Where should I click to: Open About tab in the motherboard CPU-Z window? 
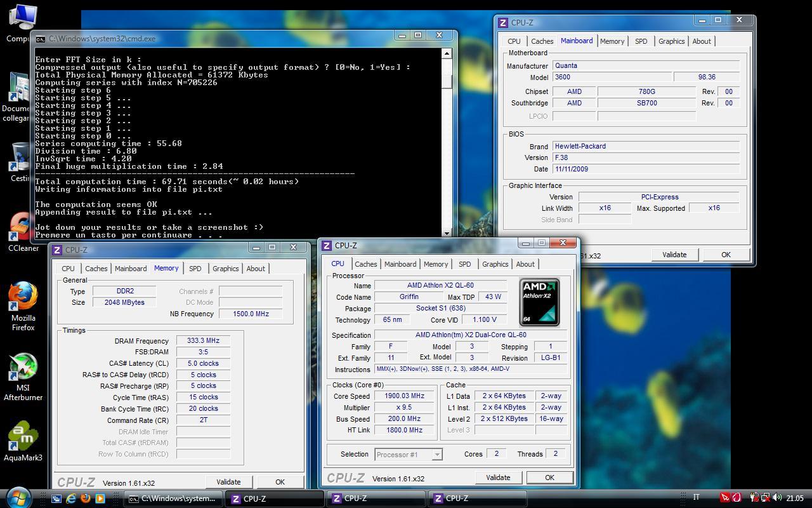tap(702, 41)
